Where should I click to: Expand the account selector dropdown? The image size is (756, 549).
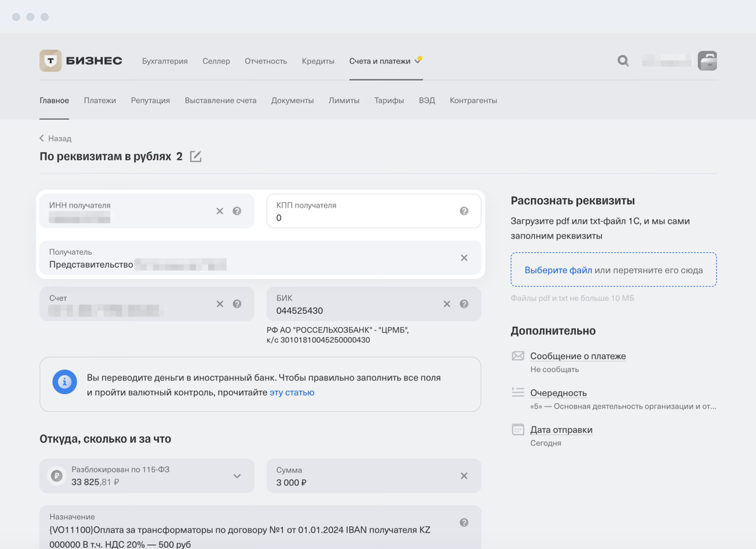coord(237,476)
